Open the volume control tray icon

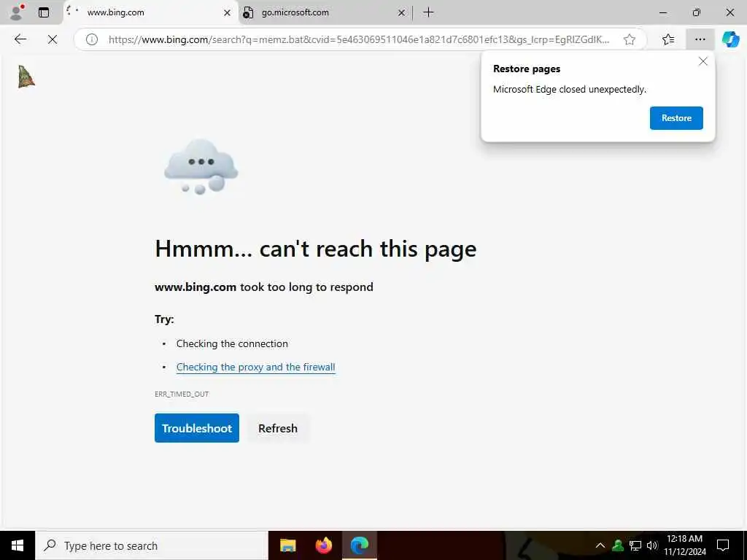[652, 545]
